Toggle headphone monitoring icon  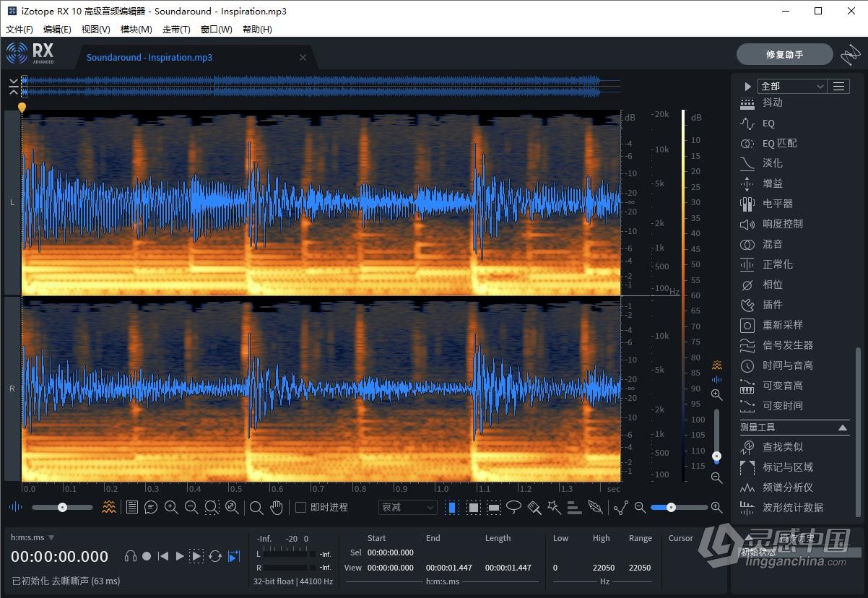131,556
